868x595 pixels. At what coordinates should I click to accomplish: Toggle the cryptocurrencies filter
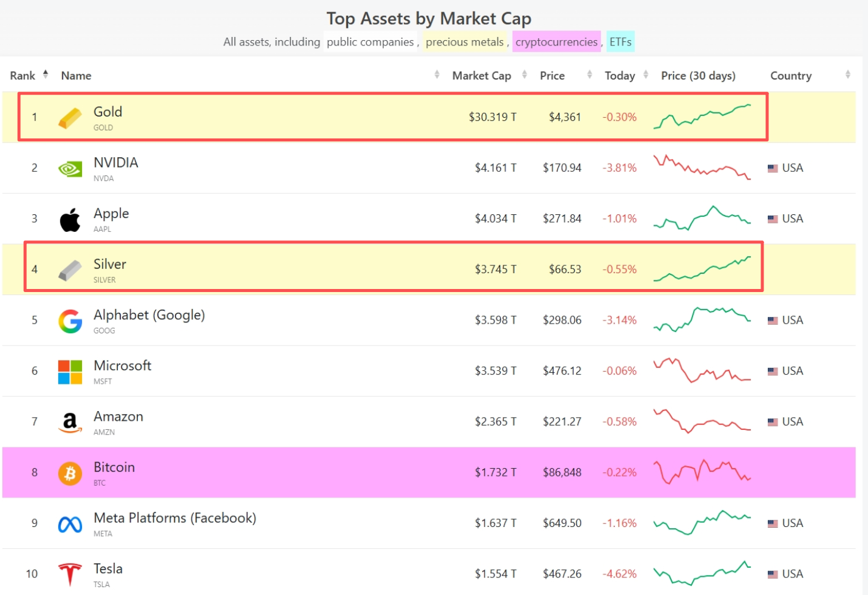pyautogui.click(x=556, y=42)
